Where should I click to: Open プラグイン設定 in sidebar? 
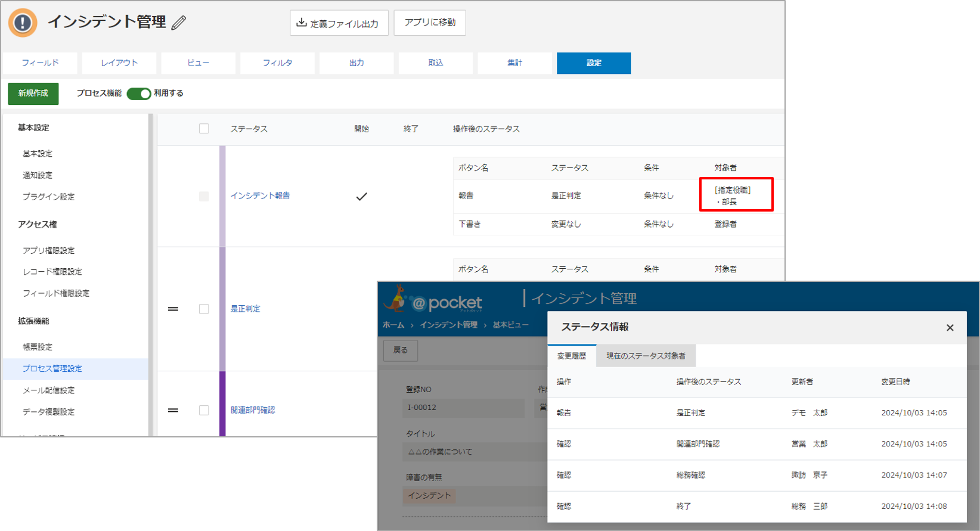click(49, 197)
